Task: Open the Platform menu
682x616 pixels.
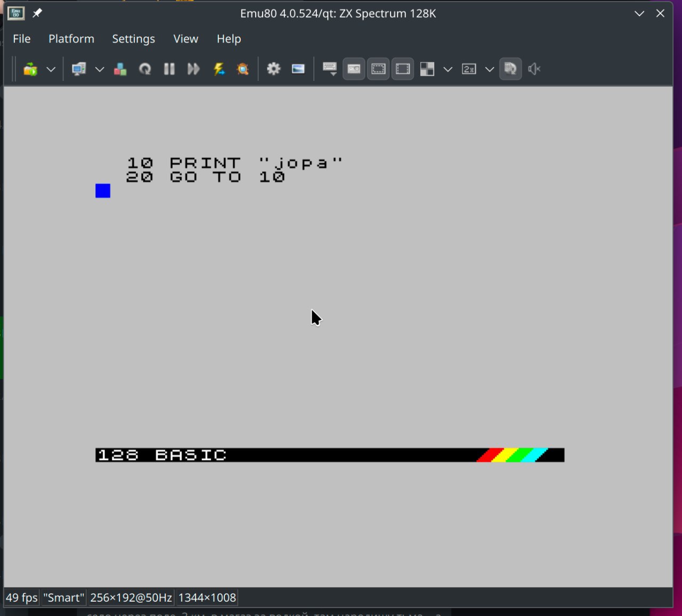Action: [71, 39]
